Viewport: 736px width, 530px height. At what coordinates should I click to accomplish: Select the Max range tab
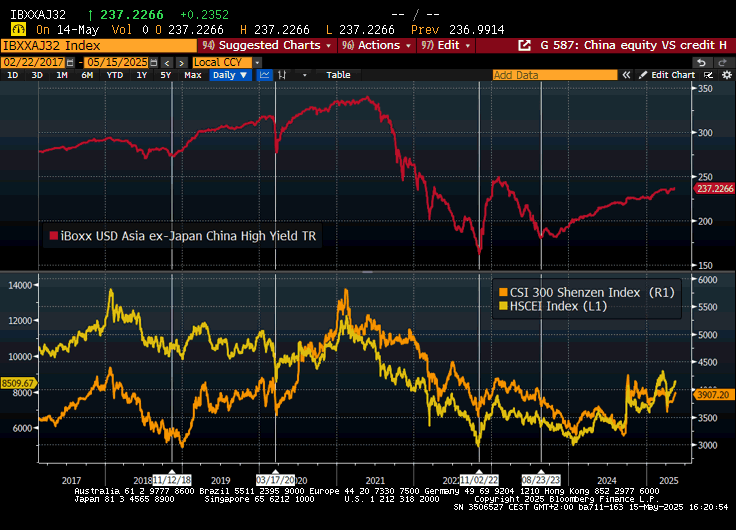coord(192,75)
